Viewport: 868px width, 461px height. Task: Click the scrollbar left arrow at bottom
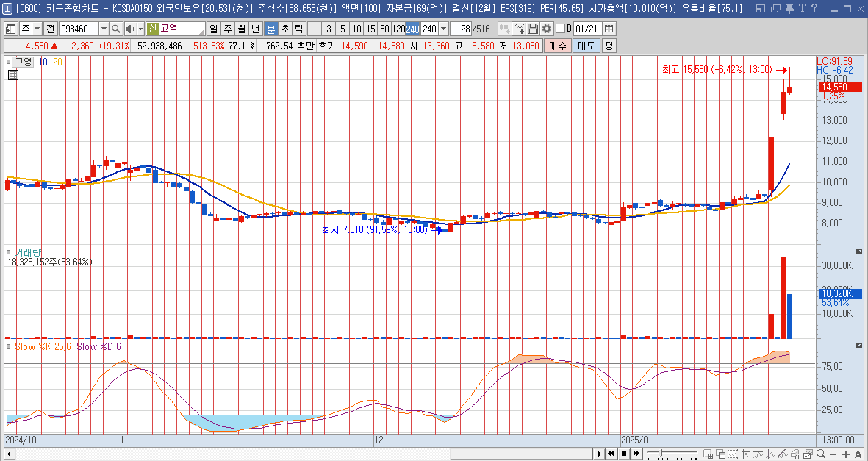tap(8, 454)
